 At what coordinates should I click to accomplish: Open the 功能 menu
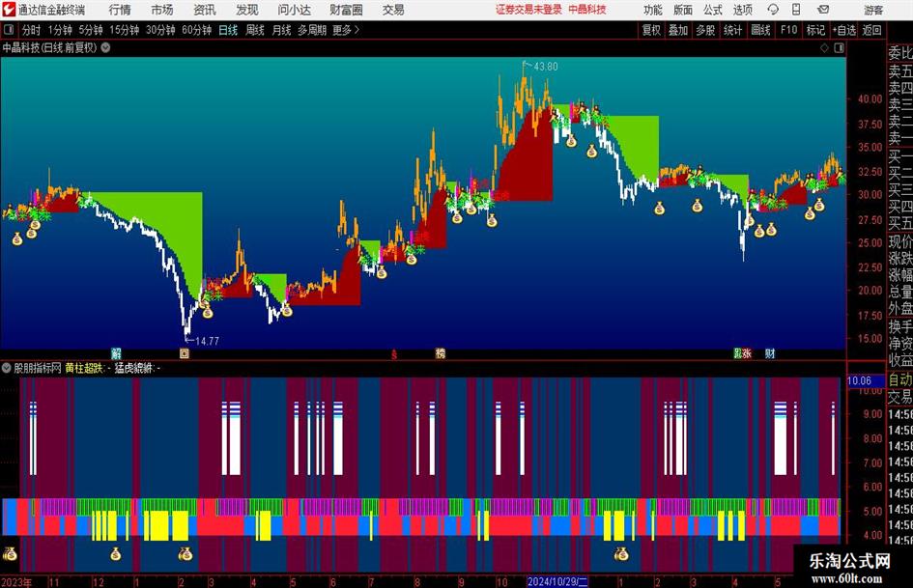(653, 10)
